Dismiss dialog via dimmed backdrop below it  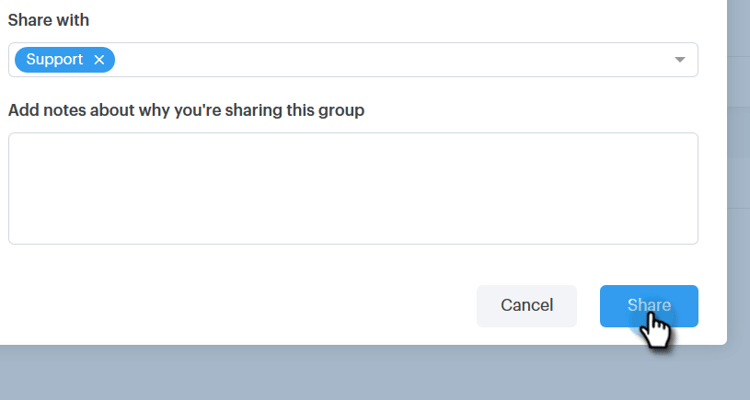tap(364, 373)
